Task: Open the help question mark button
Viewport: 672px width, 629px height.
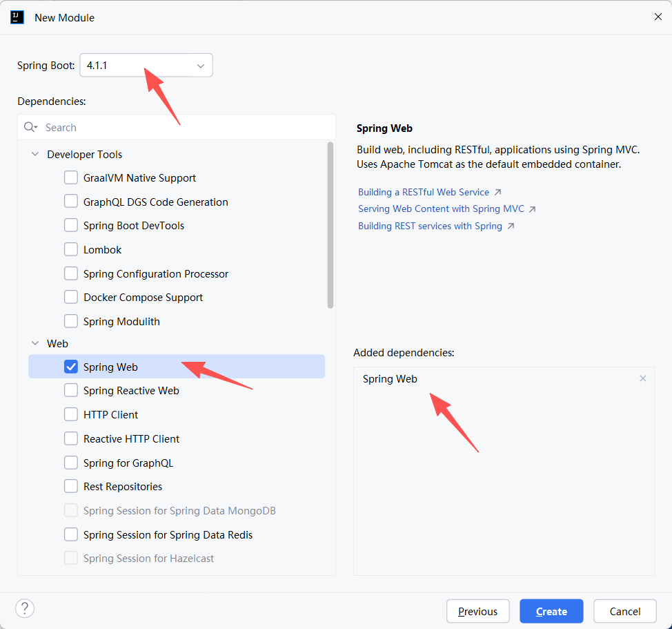Action: tap(25, 608)
